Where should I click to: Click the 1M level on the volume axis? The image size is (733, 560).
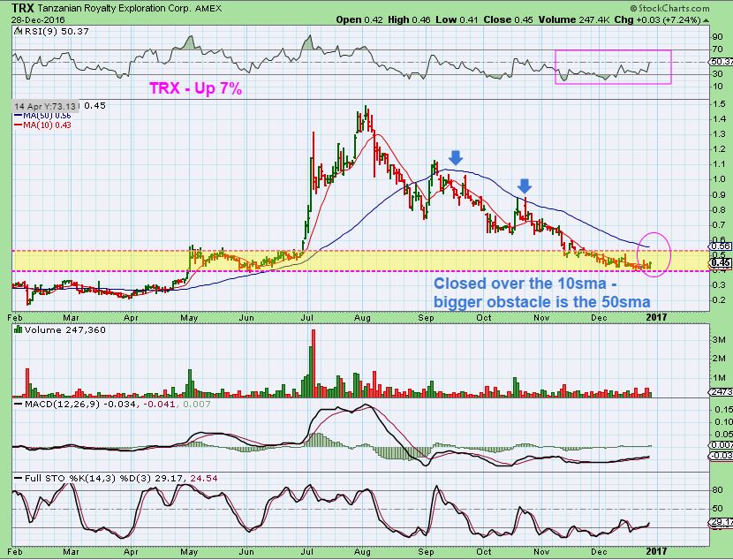(x=719, y=378)
